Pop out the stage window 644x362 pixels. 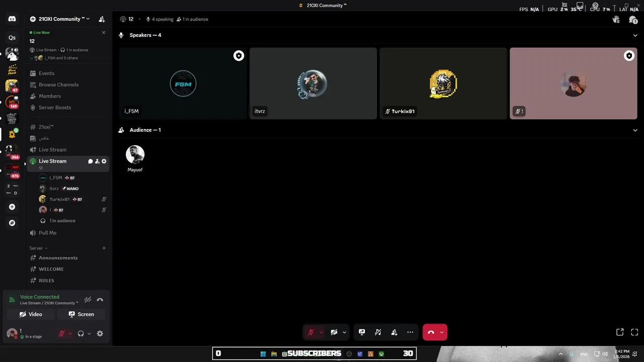point(620,332)
